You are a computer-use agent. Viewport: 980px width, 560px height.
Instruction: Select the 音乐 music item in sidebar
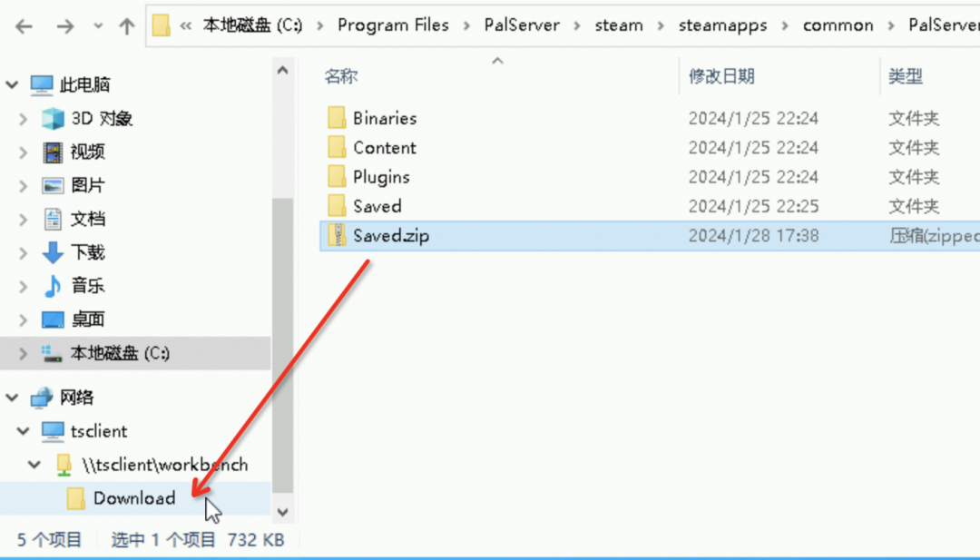point(87,286)
